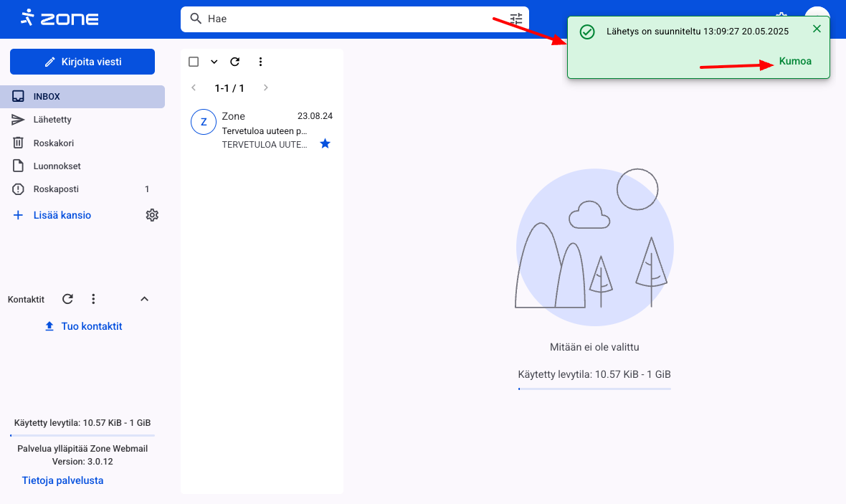This screenshot has height=504, width=846.
Task: Open the search filter options icon
Action: coord(516,19)
